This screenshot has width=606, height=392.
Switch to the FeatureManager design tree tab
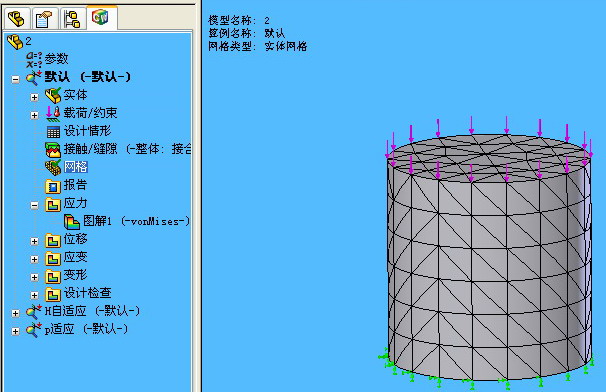tap(17, 19)
